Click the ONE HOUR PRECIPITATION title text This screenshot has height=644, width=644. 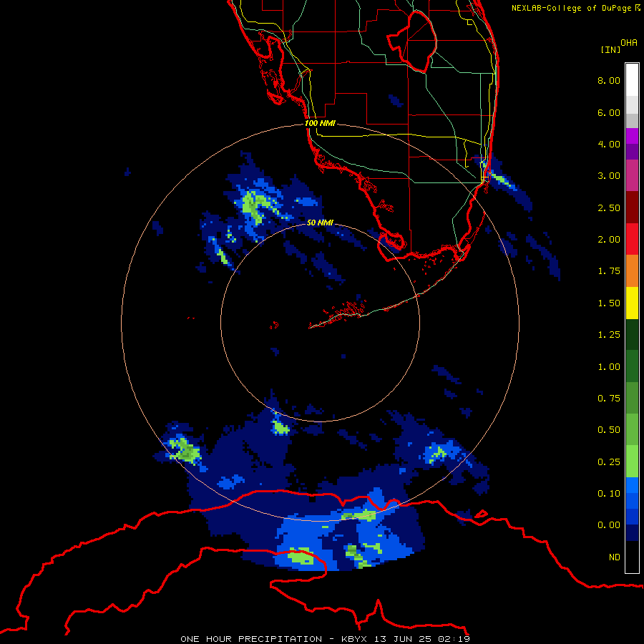pyautogui.click(x=251, y=639)
